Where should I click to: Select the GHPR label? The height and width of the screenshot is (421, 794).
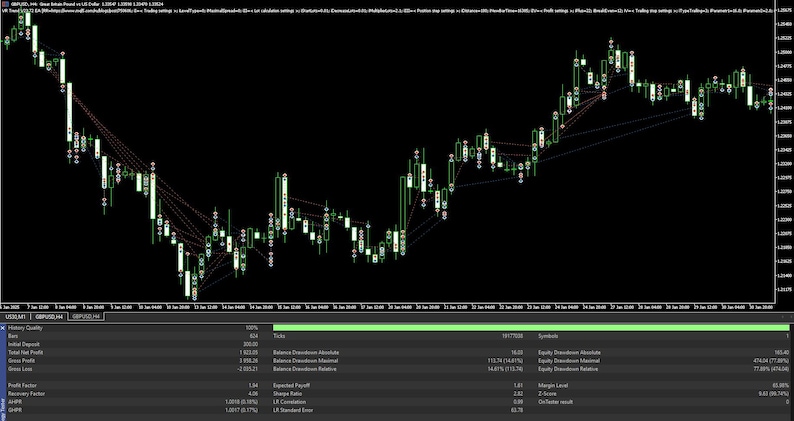coord(15,410)
